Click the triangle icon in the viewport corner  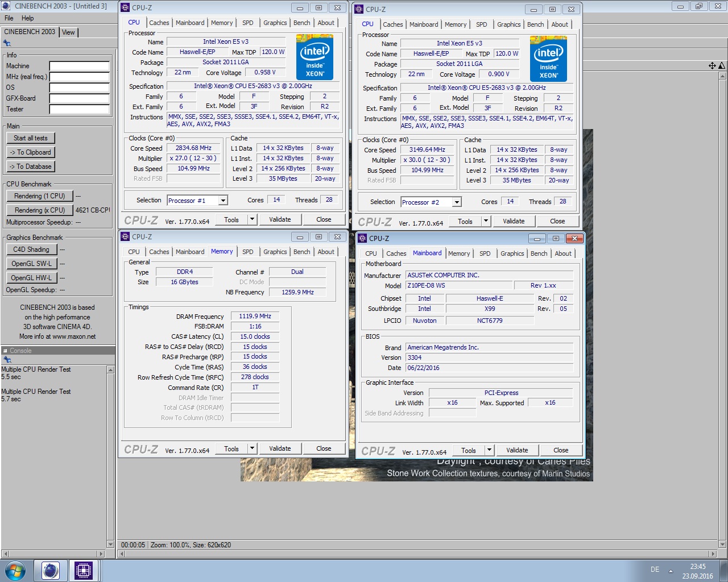[721, 66]
